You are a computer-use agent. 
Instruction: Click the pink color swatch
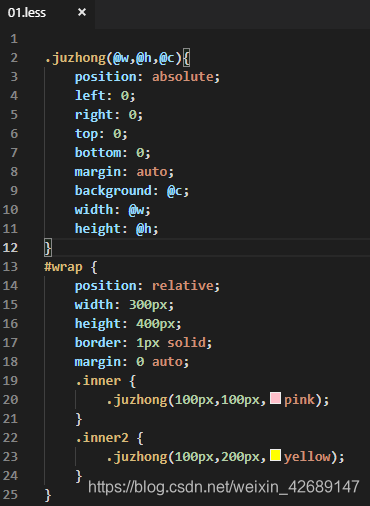pyautogui.click(x=275, y=398)
